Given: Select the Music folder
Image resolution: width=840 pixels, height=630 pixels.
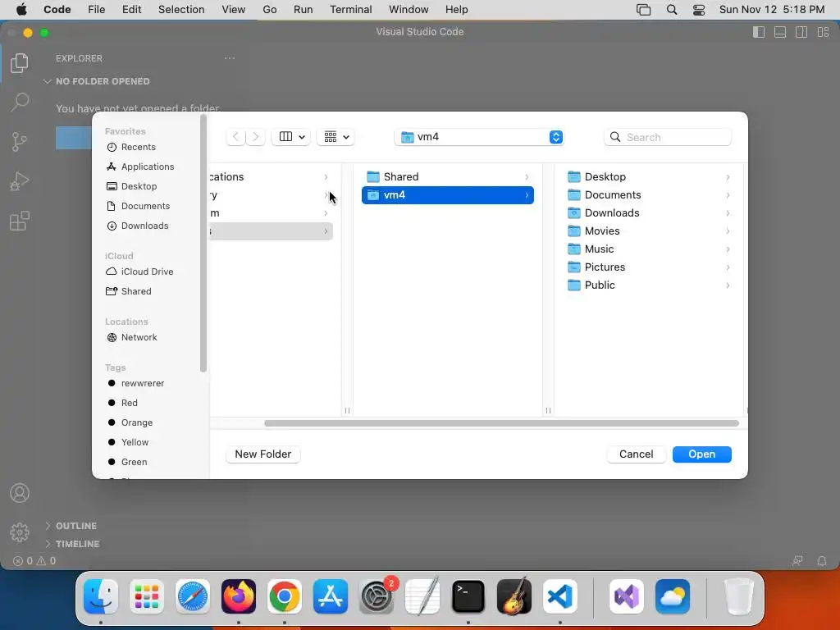Looking at the screenshot, I should [x=648, y=249].
